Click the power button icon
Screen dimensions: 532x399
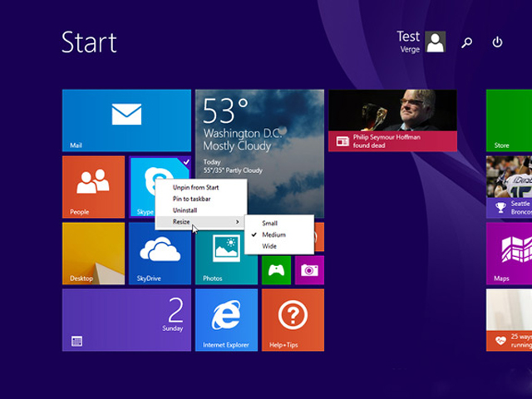[497, 42]
